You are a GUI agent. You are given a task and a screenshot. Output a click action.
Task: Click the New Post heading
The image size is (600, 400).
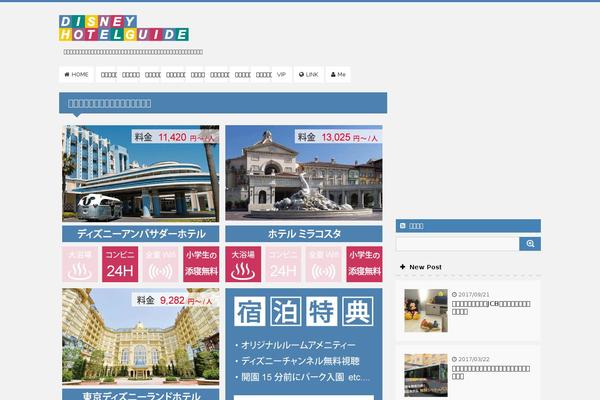(x=425, y=267)
